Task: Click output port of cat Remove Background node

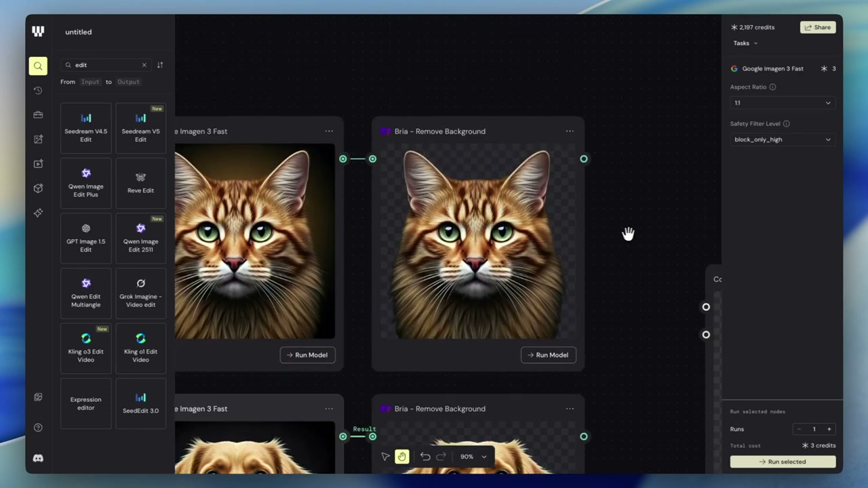Action: (584, 159)
